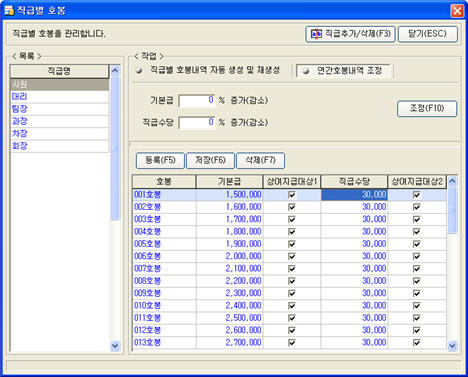The height and width of the screenshot is (377, 468).
Task: Click down arrow of 호봉 table scrollbar
Action: click(452, 346)
